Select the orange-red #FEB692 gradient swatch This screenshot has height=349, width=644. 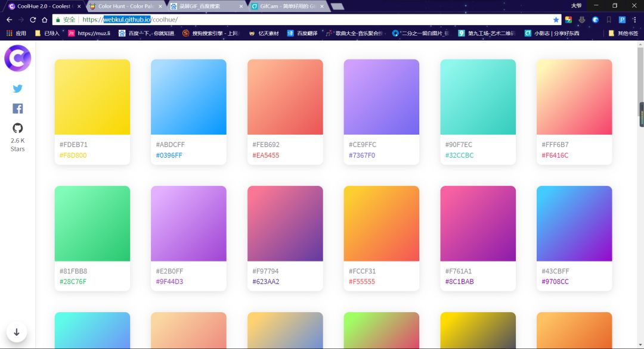(x=285, y=97)
